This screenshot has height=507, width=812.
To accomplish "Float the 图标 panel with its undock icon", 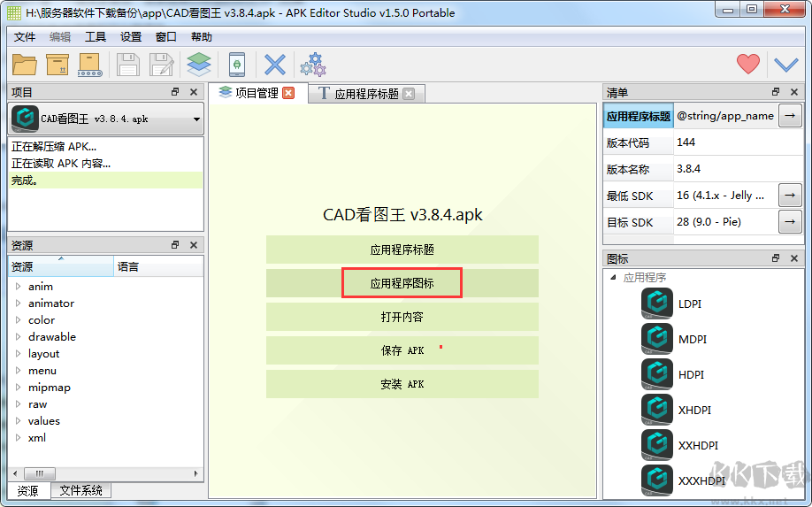I will (775, 257).
